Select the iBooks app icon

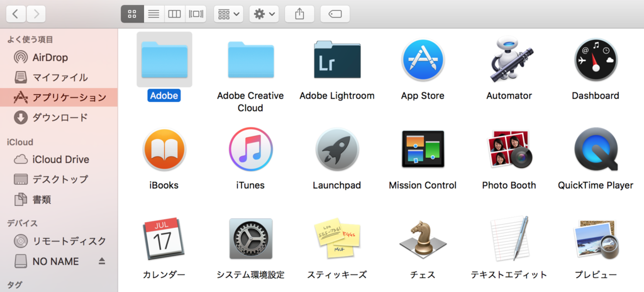tap(164, 150)
